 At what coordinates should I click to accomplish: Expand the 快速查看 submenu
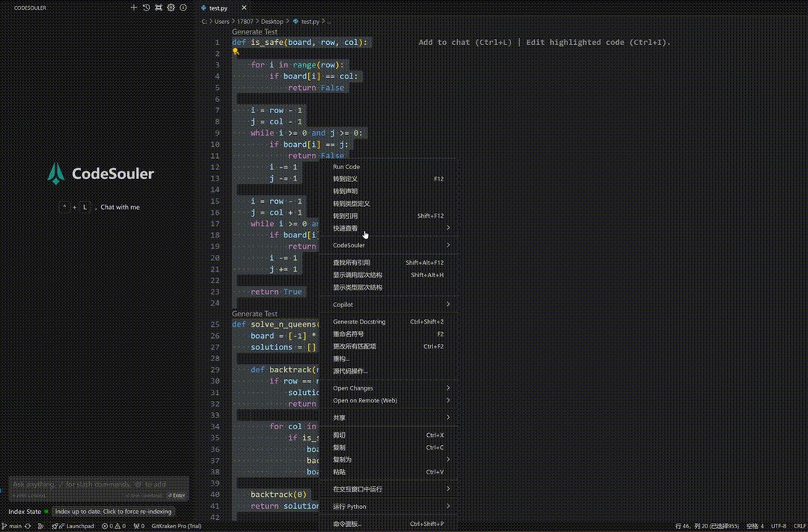389,228
